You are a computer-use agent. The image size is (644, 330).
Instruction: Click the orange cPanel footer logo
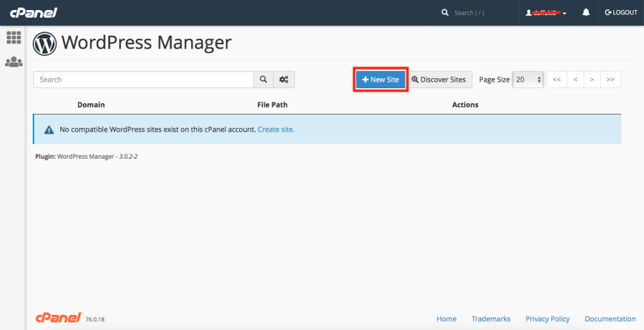point(59,318)
